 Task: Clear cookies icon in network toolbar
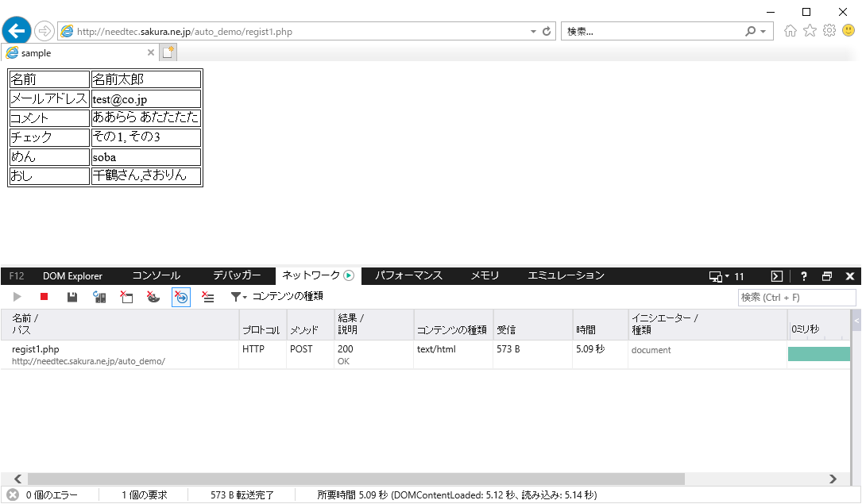[153, 297]
